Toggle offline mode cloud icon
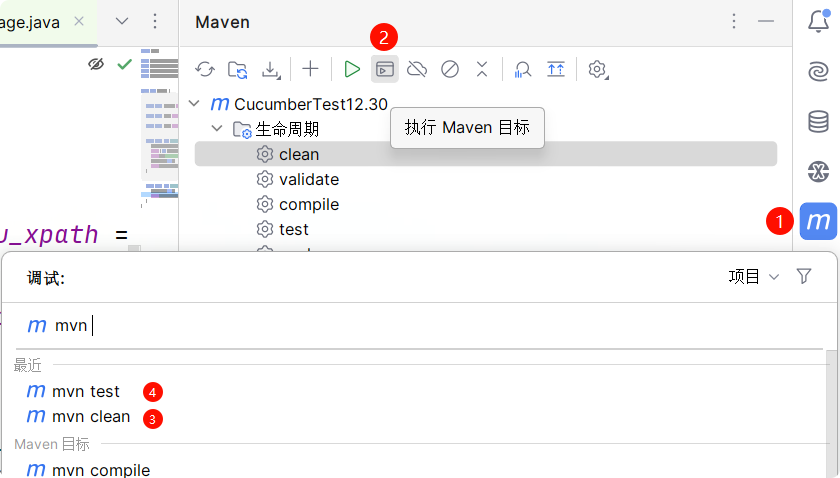 pyautogui.click(x=417, y=69)
